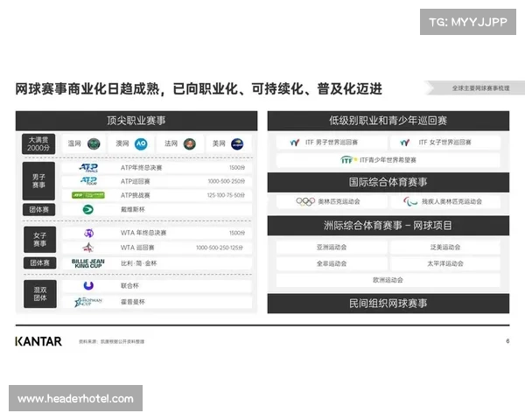
Task: Click the green ATP Challenger logo
Action: [88, 195]
